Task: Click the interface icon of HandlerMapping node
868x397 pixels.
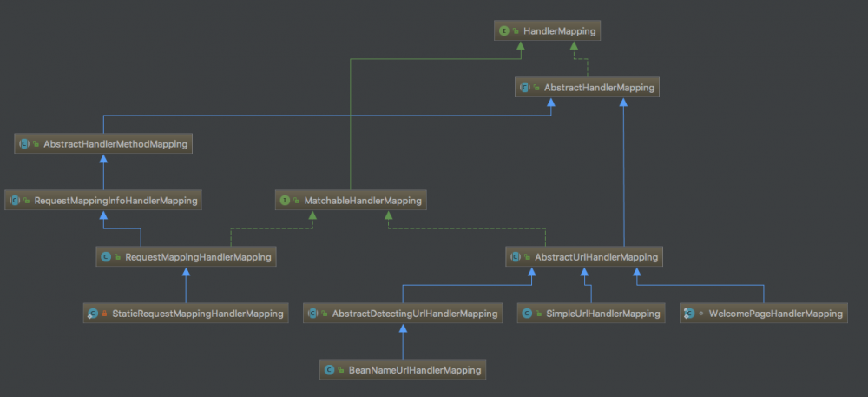Action: click(503, 31)
